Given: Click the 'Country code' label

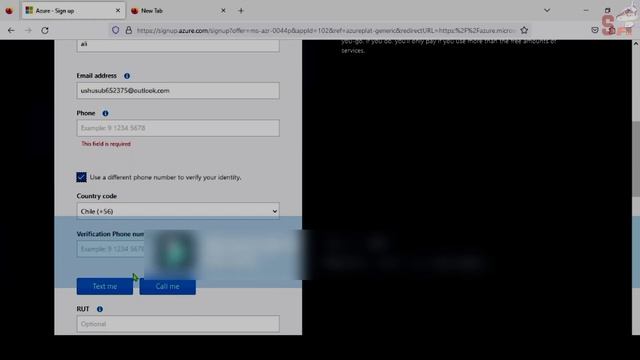Looking at the screenshot, I should [97, 196].
